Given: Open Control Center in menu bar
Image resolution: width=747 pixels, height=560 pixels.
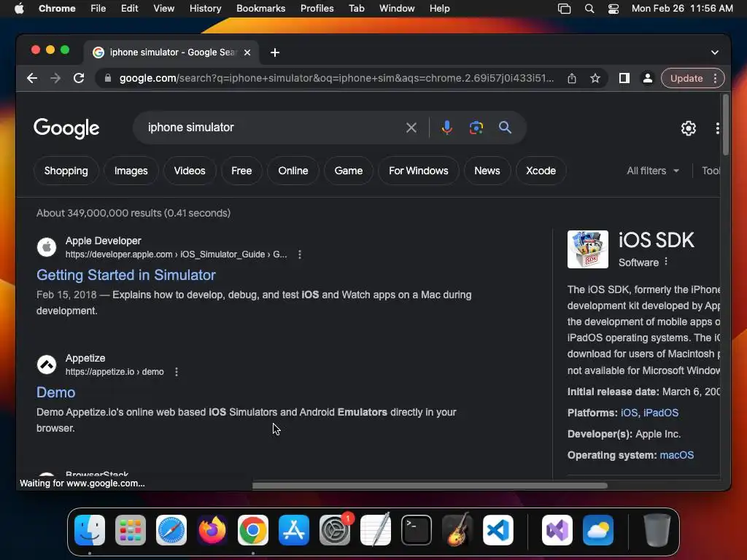Looking at the screenshot, I should [x=613, y=9].
